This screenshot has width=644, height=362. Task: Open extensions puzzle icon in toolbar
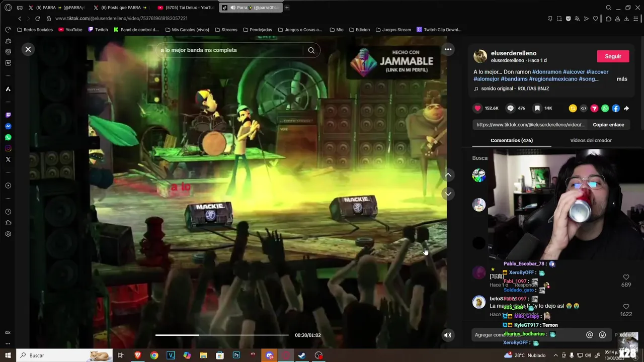tap(608, 19)
